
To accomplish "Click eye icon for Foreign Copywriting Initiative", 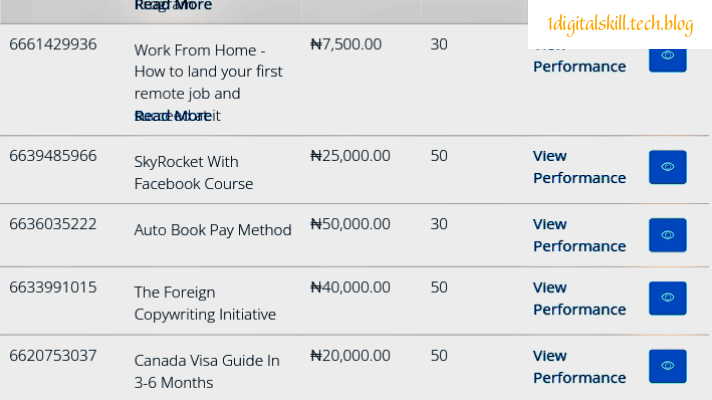I will (x=667, y=298).
